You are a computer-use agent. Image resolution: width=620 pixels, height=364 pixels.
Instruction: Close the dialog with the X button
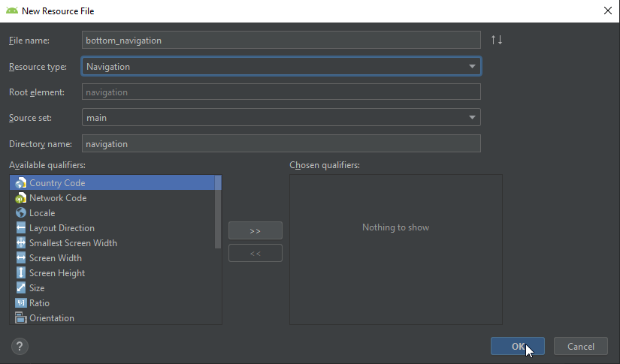[x=608, y=11]
